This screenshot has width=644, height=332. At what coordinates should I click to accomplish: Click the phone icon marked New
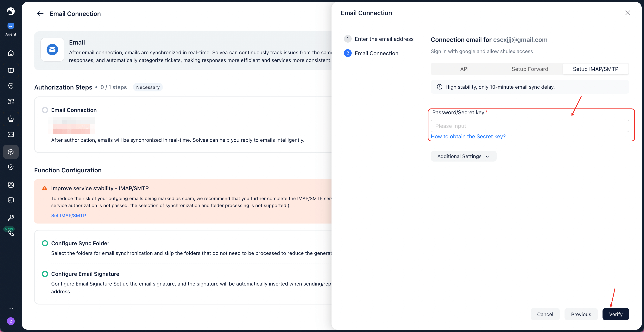11,233
